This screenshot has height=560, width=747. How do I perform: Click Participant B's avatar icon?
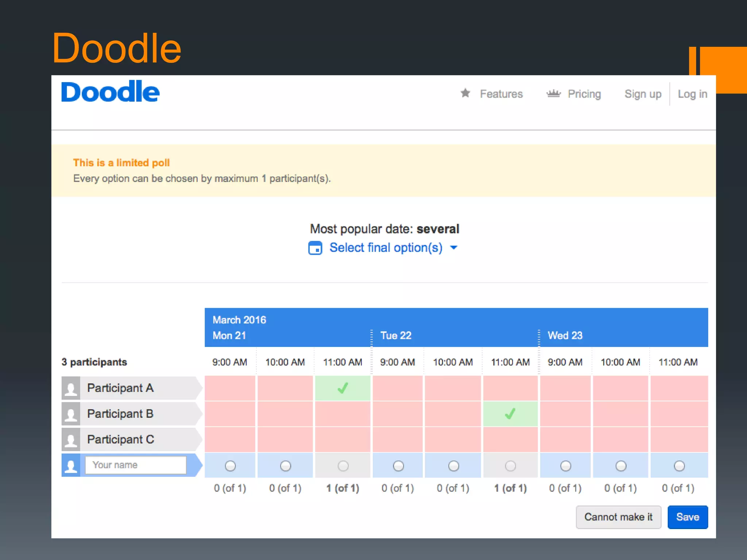71,414
